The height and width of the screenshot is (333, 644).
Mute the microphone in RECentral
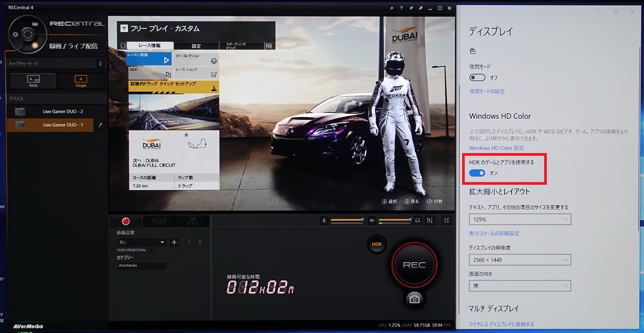(324, 220)
